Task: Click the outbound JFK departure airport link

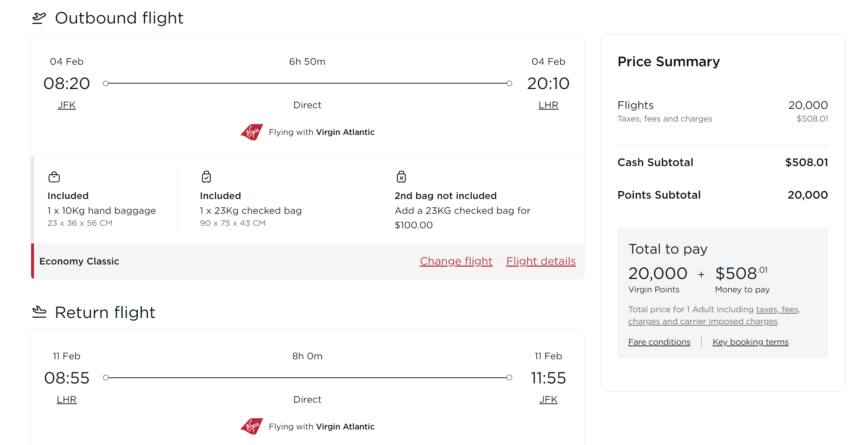Action: [67, 105]
